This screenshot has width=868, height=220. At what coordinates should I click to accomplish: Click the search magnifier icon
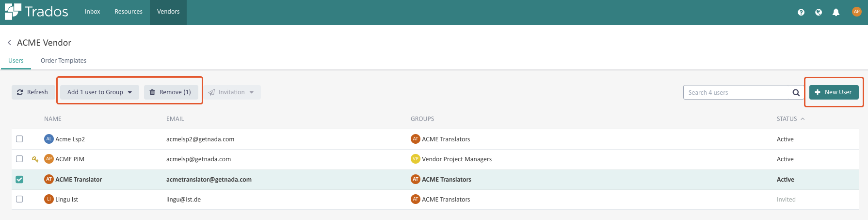(x=796, y=92)
